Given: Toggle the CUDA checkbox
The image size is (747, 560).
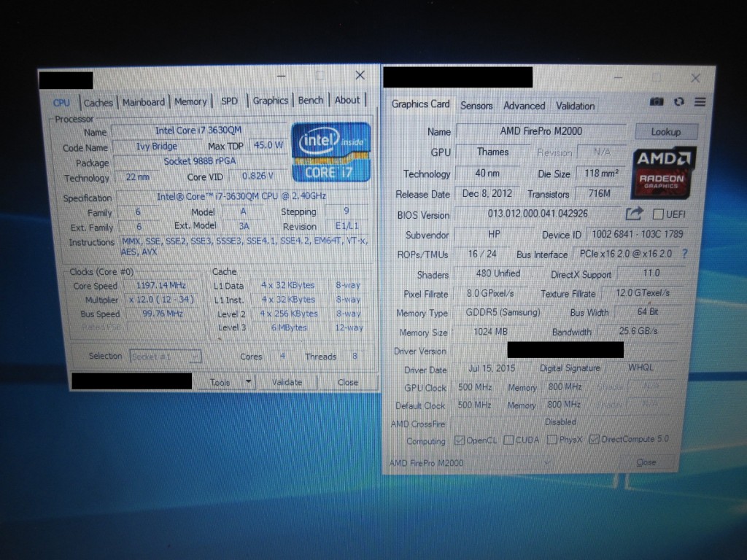Looking at the screenshot, I should [x=508, y=440].
